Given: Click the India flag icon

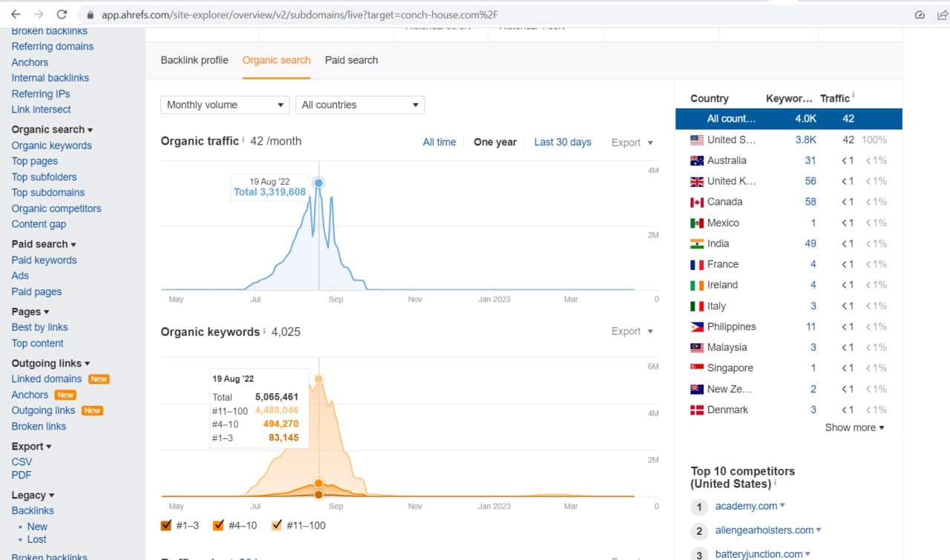Looking at the screenshot, I should click(697, 243).
